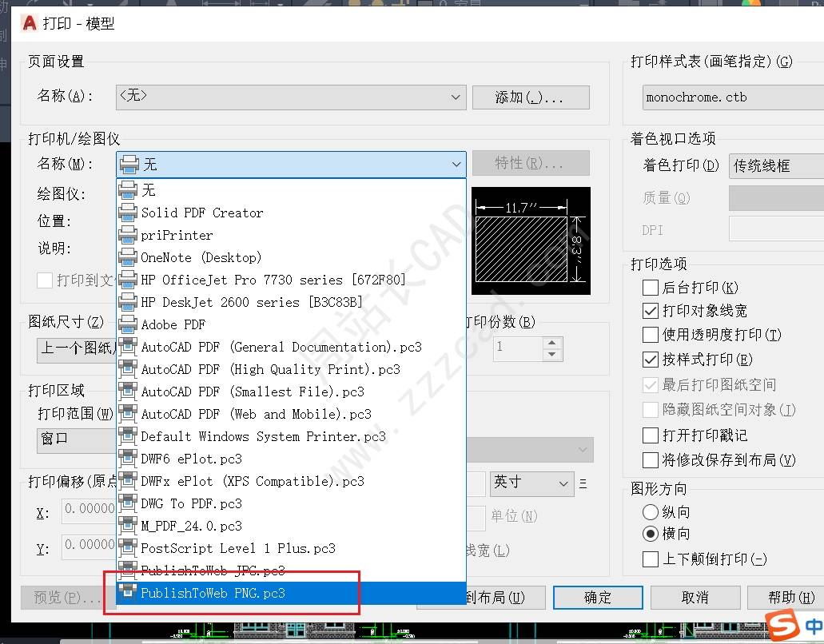Viewport: 824px width, 644px height.
Task: Click the 确定 button
Action: pos(598,597)
